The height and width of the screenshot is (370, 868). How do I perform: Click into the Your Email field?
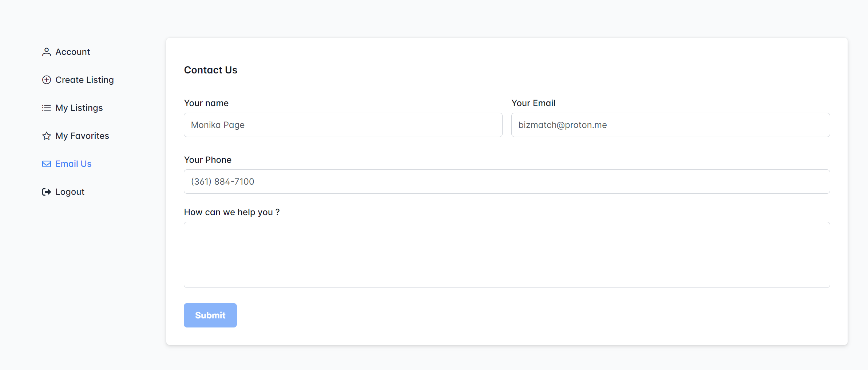[670, 125]
